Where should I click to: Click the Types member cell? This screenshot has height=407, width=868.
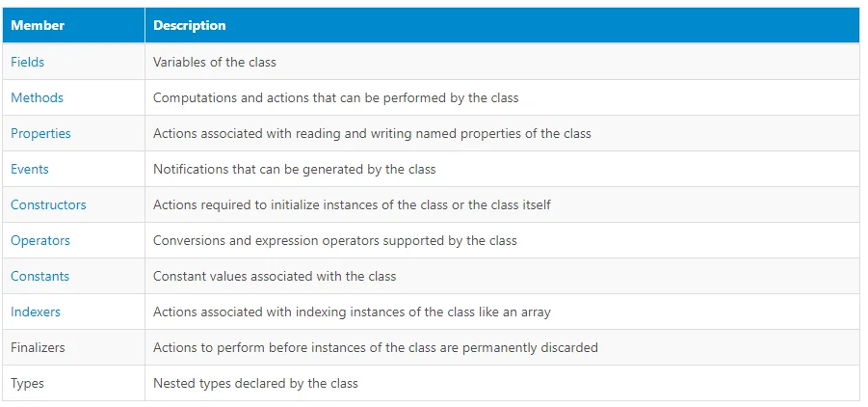(27, 383)
